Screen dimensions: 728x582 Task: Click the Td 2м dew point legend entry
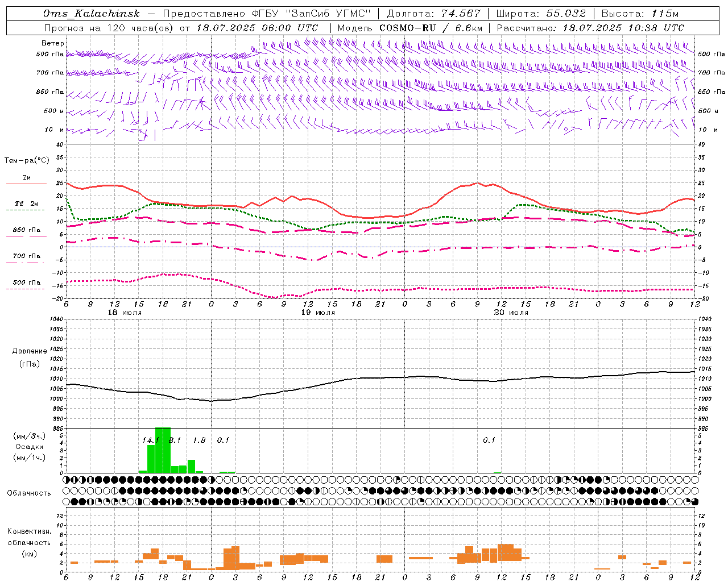pos(27,203)
